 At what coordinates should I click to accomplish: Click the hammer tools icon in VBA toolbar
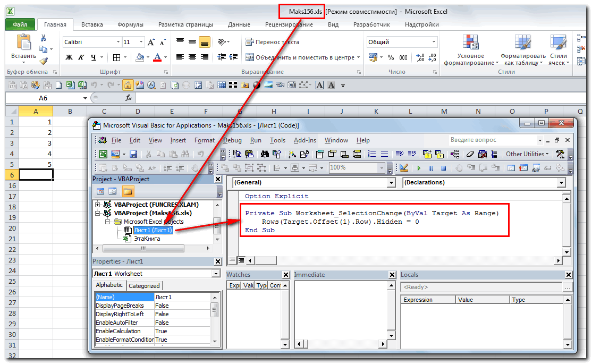[x=560, y=154]
